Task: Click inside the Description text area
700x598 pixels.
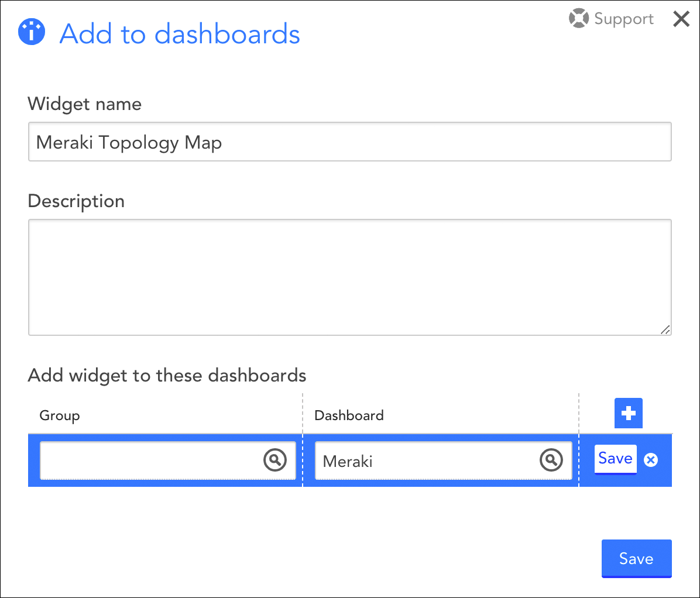Action: (x=349, y=277)
